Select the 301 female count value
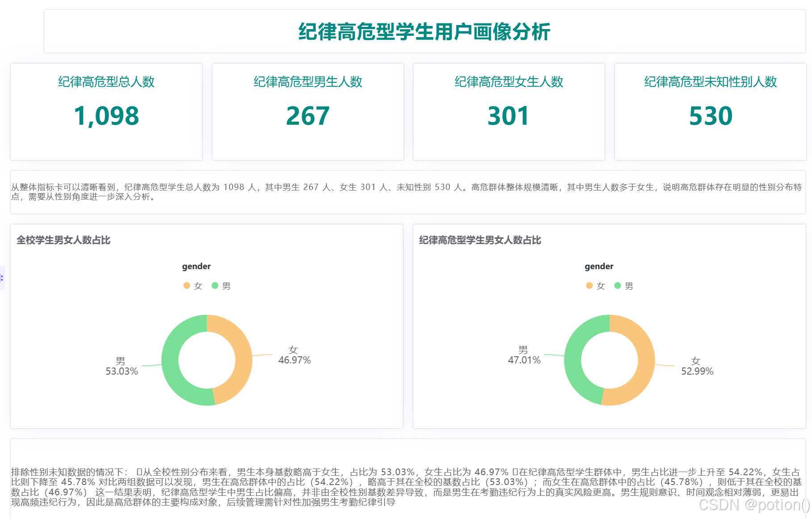The height and width of the screenshot is (519, 812). coord(509,116)
